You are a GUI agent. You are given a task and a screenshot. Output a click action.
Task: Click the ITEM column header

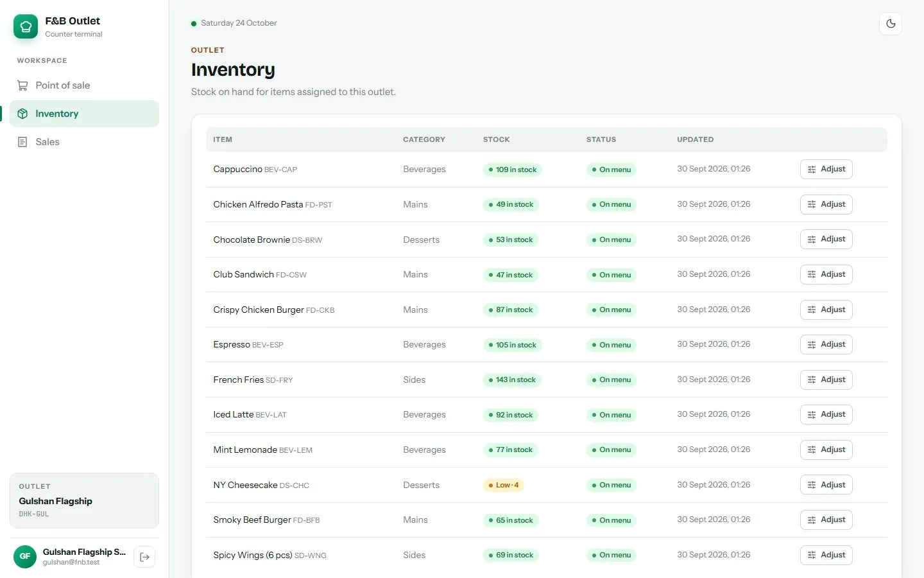[223, 139]
